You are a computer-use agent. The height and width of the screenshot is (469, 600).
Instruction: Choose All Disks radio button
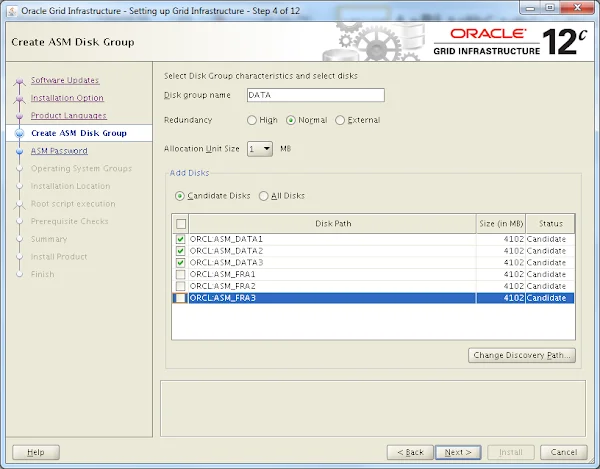263,196
